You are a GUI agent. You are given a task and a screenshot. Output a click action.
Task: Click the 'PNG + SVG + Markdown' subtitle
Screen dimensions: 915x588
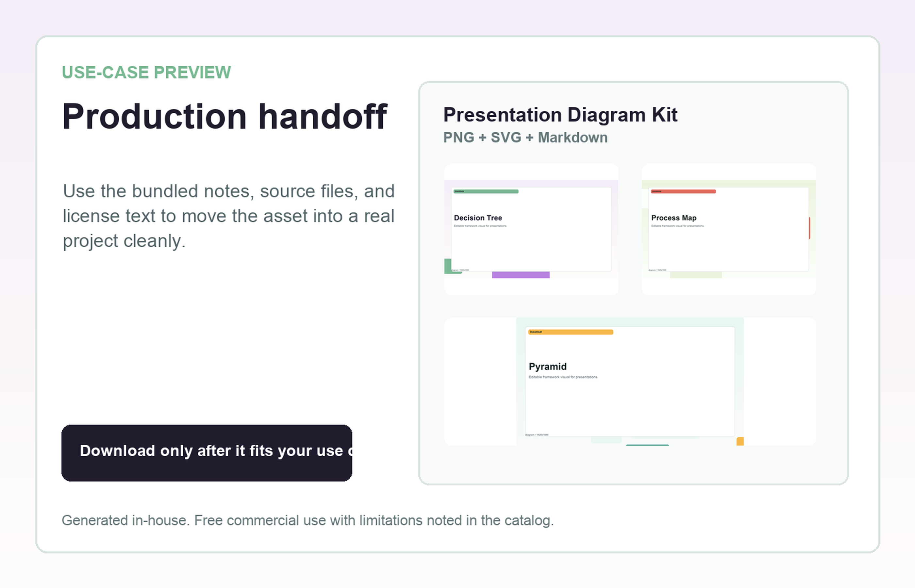(525, 138)
